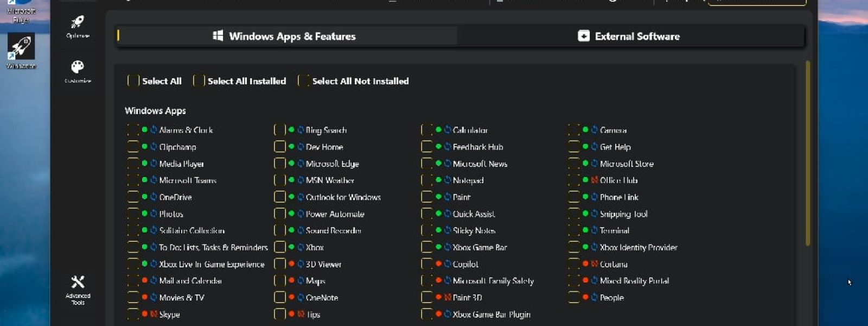Viewport: 868px width, 326px height.
Task: Select the Sound Recorder label
Action: tap(334, 230)
